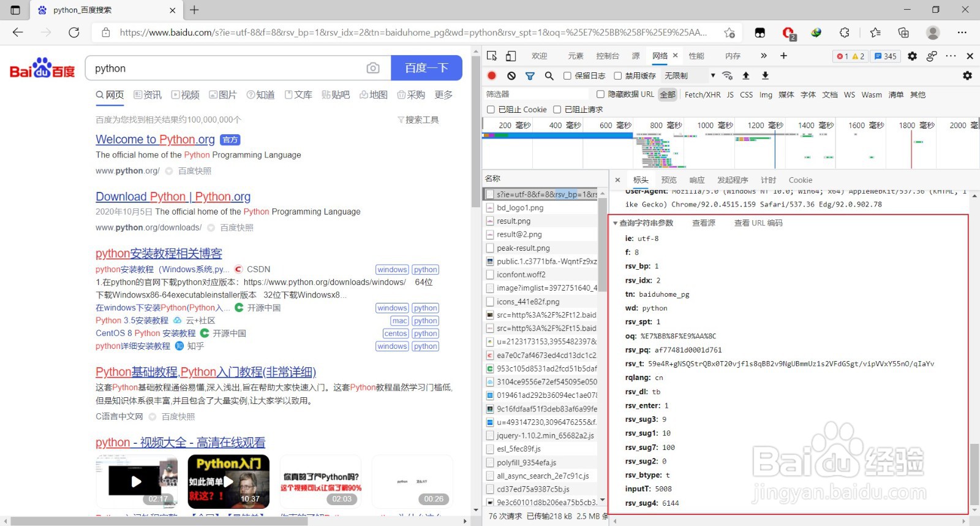
Task: Expand more DevTools tabs chevron
Action: 764,56
